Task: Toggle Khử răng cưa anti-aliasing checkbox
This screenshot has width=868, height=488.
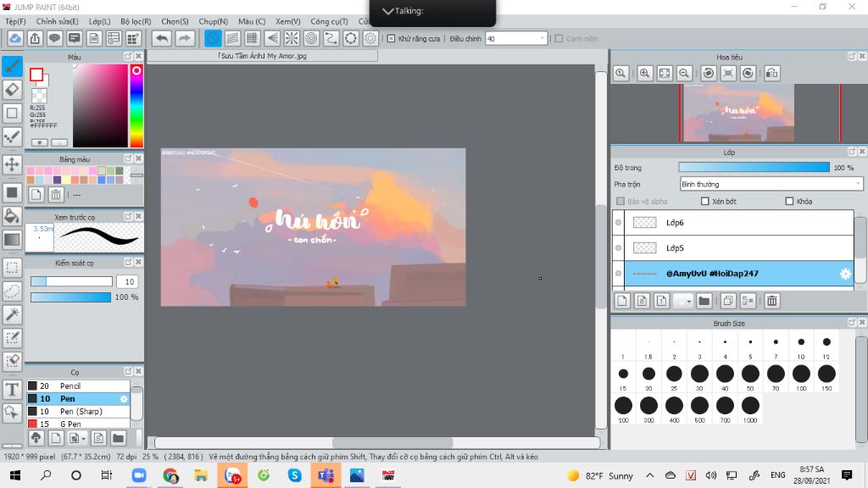Action: click(x=391, y=39)
